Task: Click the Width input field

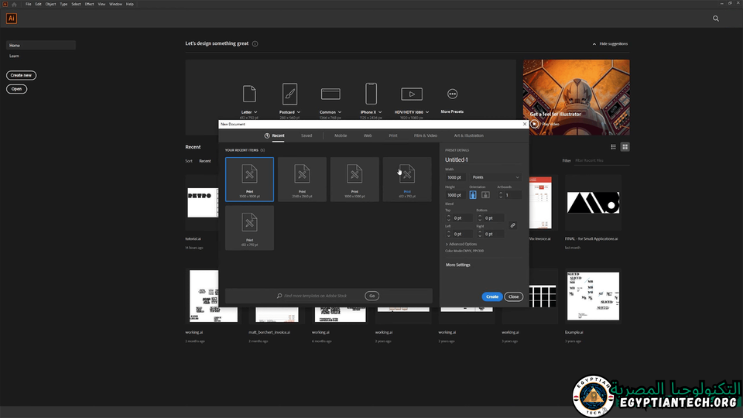Action: 455,177
